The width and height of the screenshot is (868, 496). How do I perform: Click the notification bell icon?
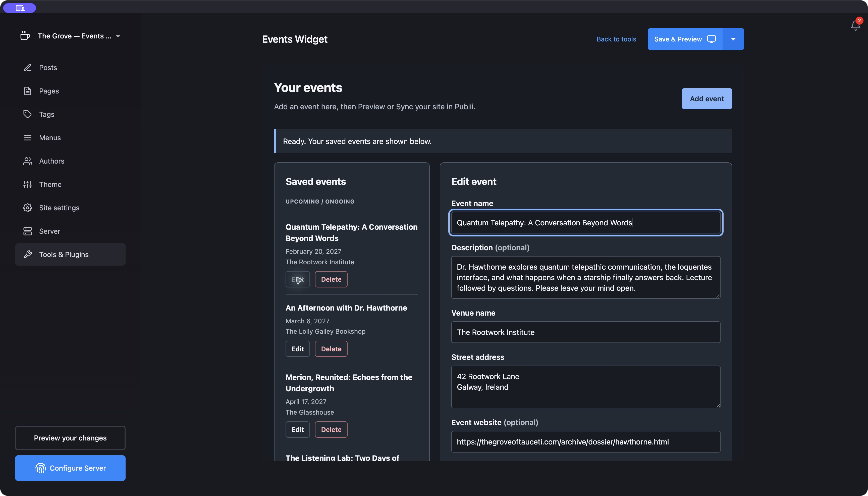855,26
